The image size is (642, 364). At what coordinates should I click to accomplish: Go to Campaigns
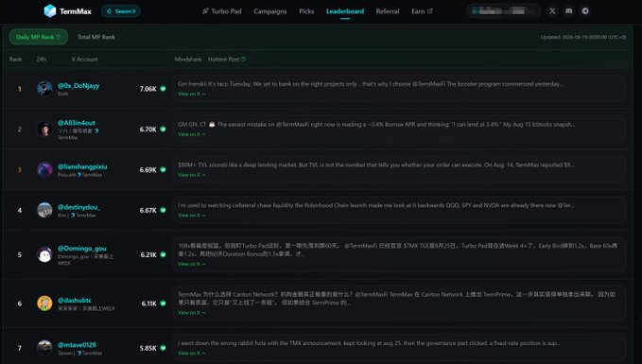tap(270, 11)
